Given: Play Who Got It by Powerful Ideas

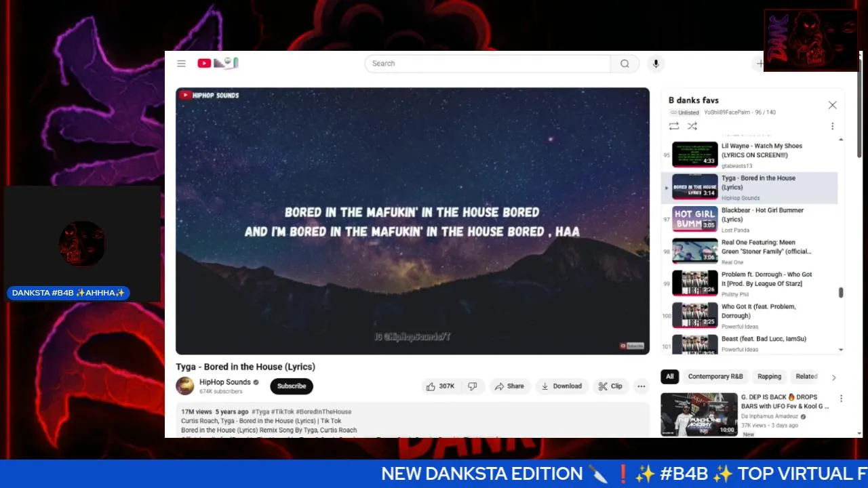Looking at the screenshot, I should 749,316.
